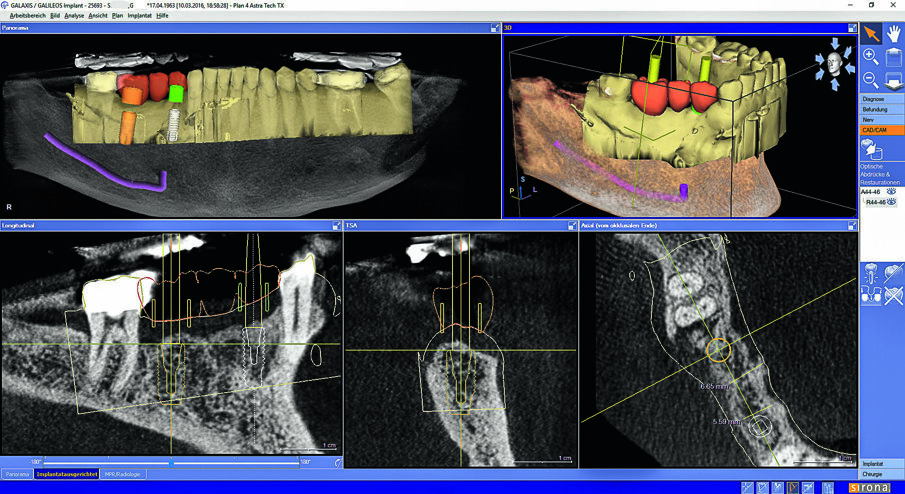Click the 5.59 mm measurement label
Image resolution: width=905 pixels, height=494 pixels.
(x=727, y=422)
